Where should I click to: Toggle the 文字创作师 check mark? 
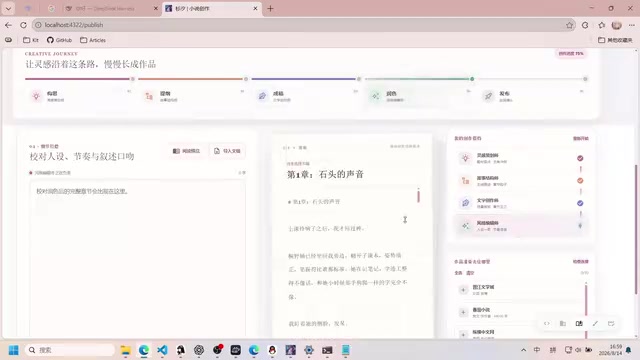(x=580, y=203)
